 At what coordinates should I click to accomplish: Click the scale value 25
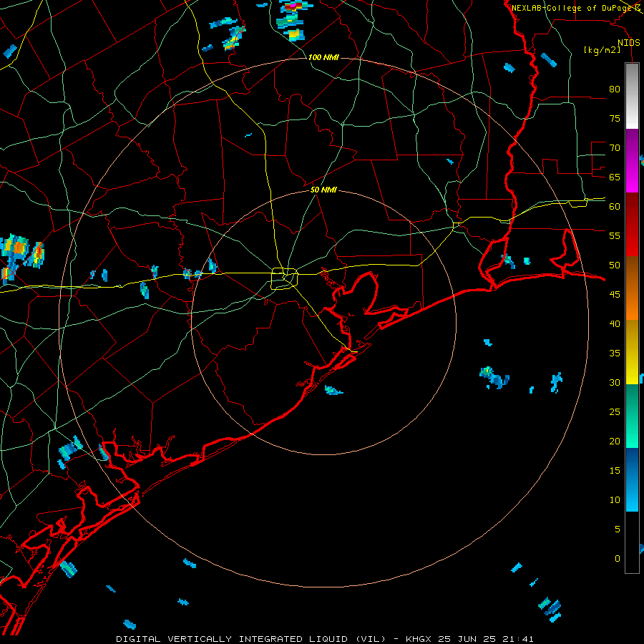point(615,412)
